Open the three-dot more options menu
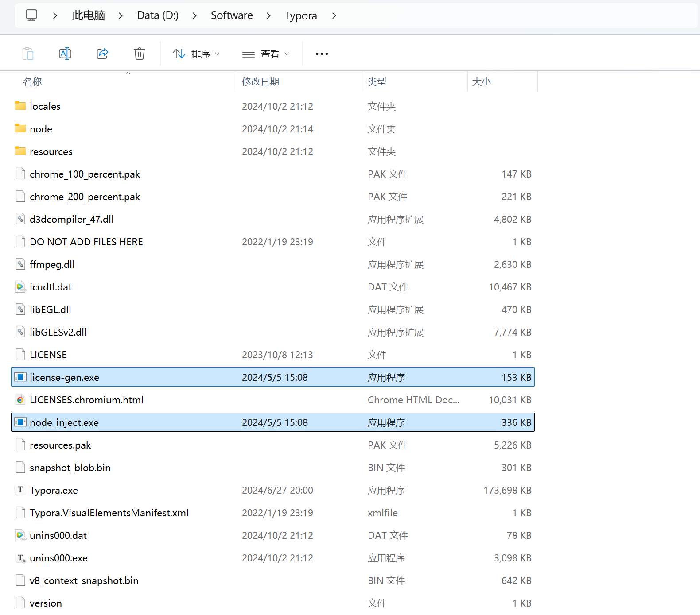700x615 pixels. pyautogui.click(x=322, y=54)
